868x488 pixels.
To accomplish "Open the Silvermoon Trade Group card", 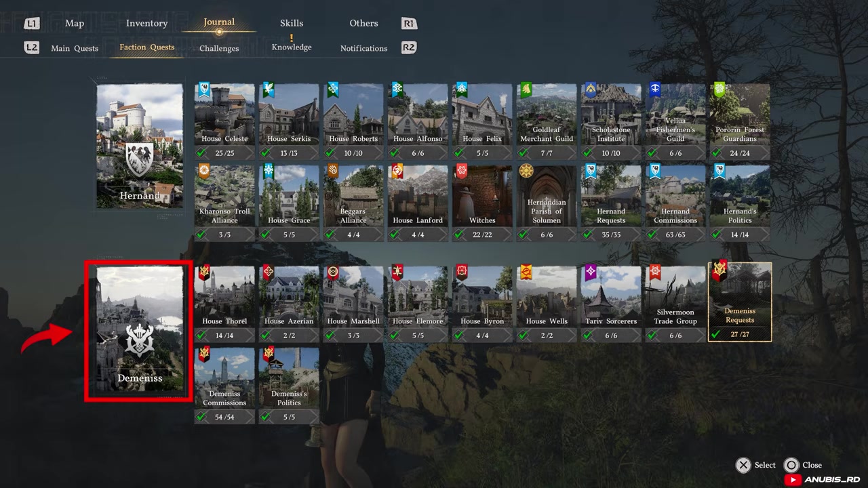I will (675, 303).
